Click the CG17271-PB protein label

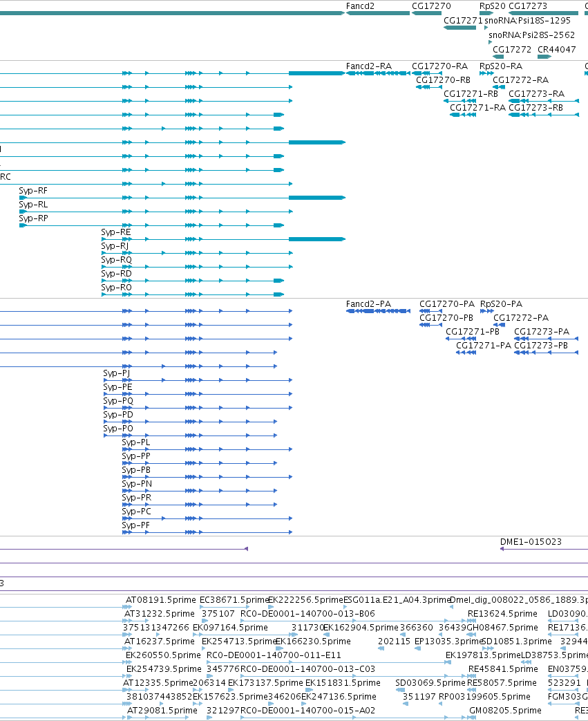pos(472,332)
